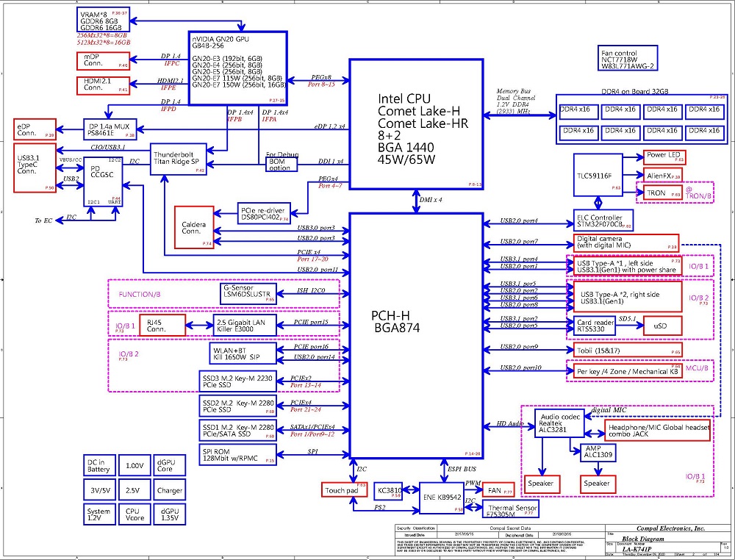Select the AlienFX box
Image resolution: width=735 pixels, height=560 pixels.
(x=663, y=176)
